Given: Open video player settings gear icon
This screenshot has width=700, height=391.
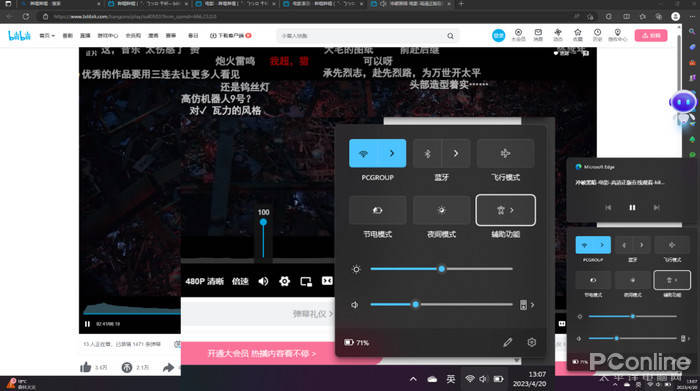Looking at the screenshot, I should pos(284,281).
